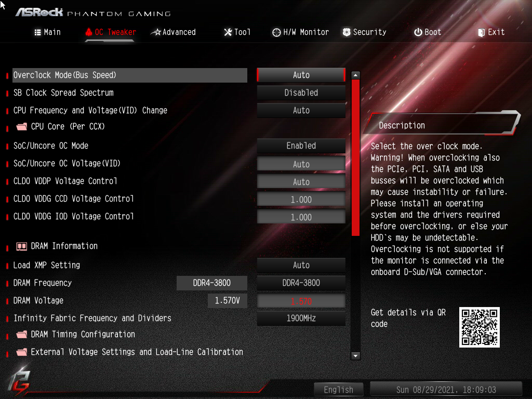Open DRAM Frequency DDR4-3800 dropdown

(x=301, y=283)
